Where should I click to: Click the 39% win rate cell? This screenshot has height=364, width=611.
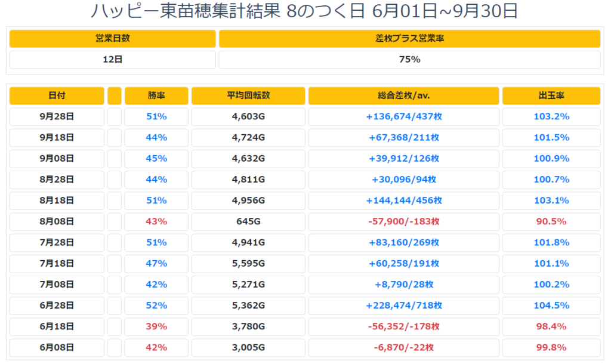(x=156, y=326)
